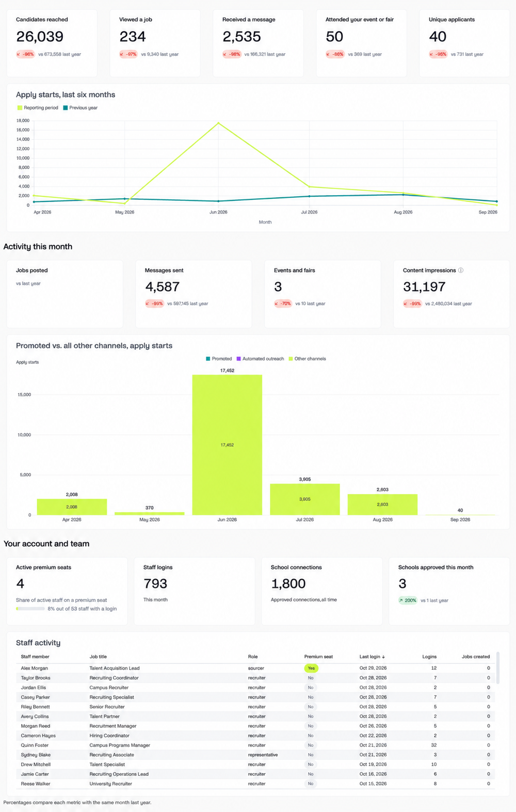Click Talent Acquisition Lead job title
Viewport: 516px width, 812px height.
tap(115, 668)
